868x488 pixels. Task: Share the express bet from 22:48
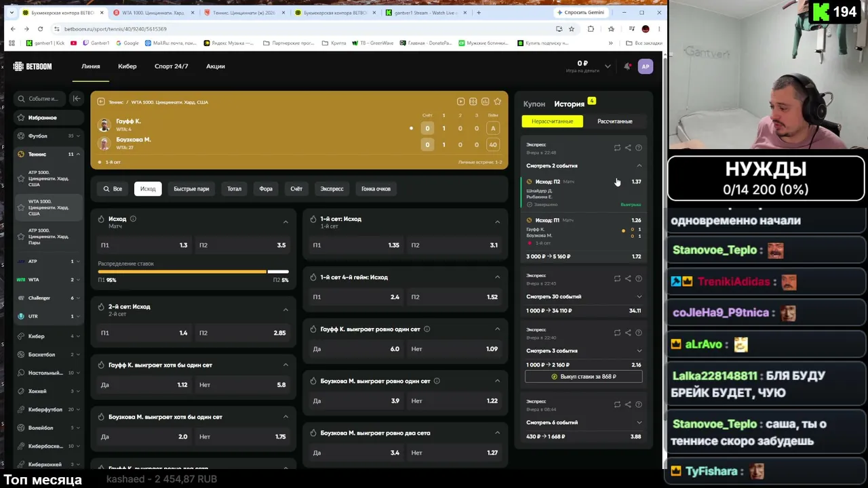point(628,148)
